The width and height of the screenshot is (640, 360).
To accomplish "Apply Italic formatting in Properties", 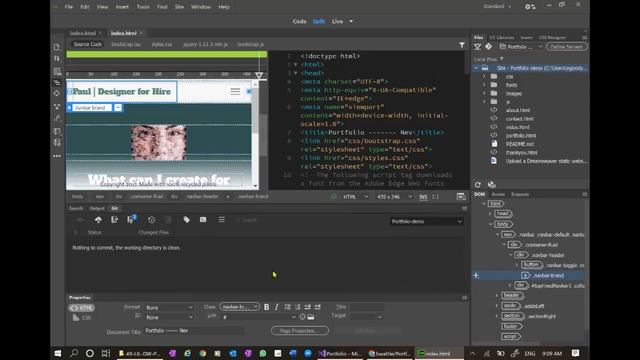I will (x=276, y=307).
